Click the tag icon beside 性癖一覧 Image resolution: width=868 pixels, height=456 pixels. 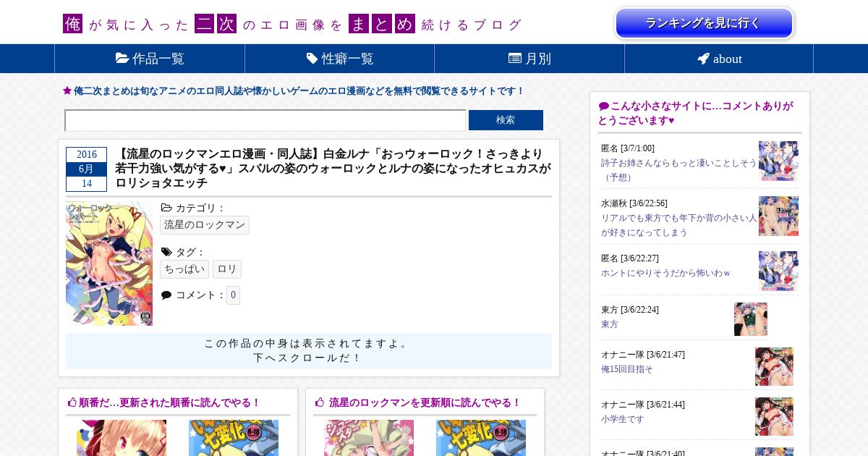click(x=312, y=59)
